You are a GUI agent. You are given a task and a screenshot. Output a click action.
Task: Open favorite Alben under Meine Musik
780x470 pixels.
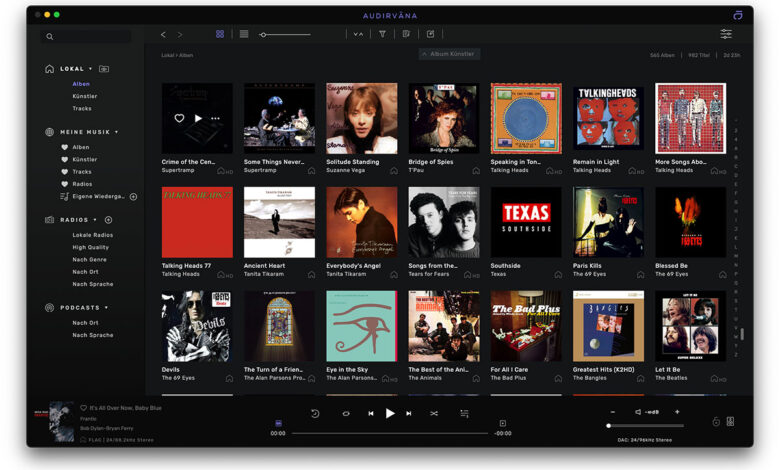click(x=81, y=147)
